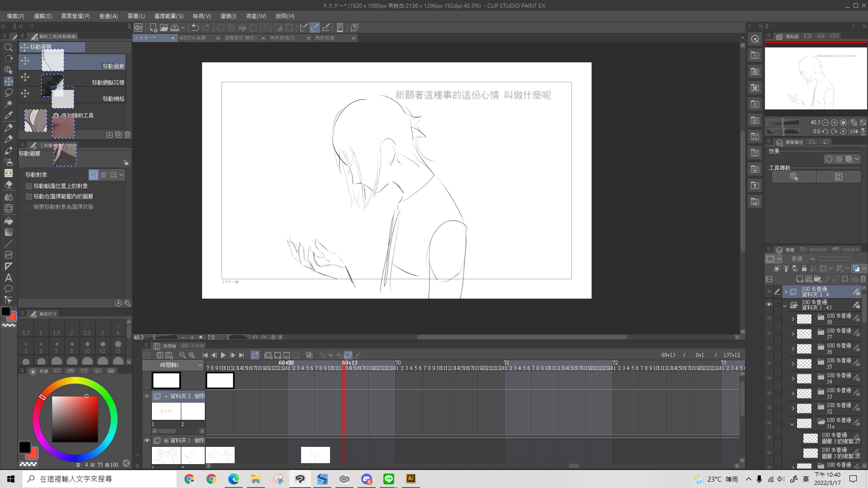
Task: Select the magnifier zoom tool
Action: coord(8,47)
